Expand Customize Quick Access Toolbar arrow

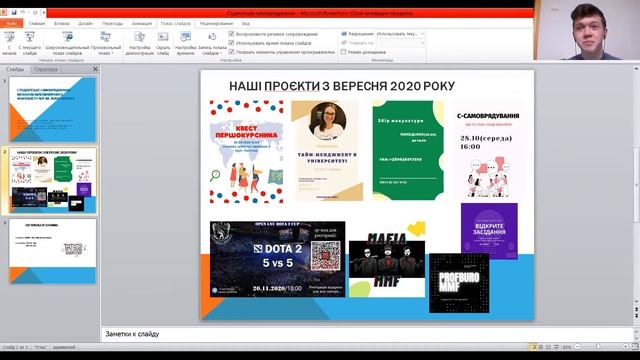pos(43,13)
